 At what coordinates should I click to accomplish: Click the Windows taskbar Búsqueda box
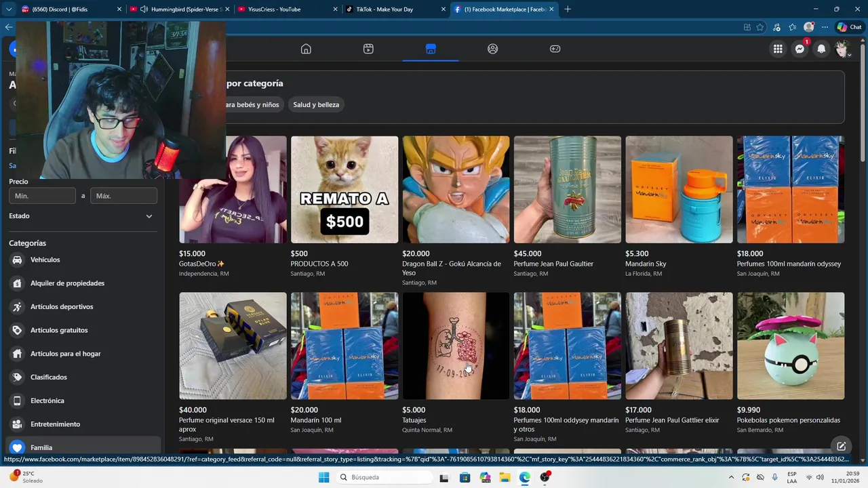coord(385,477)
